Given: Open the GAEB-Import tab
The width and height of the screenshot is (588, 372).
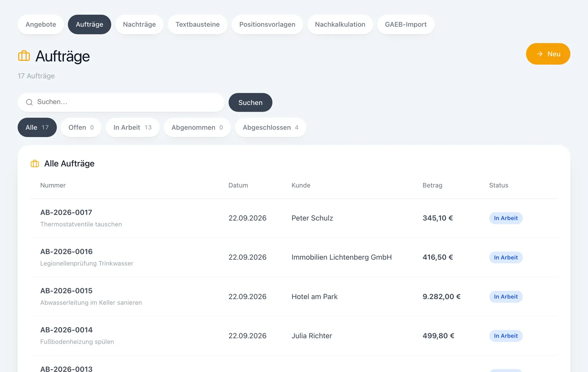Looking at the screenshot, I should pos(406,25).
